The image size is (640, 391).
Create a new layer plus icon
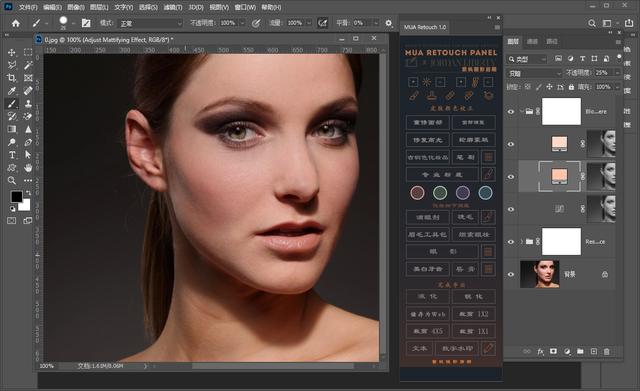coord(593,351)
